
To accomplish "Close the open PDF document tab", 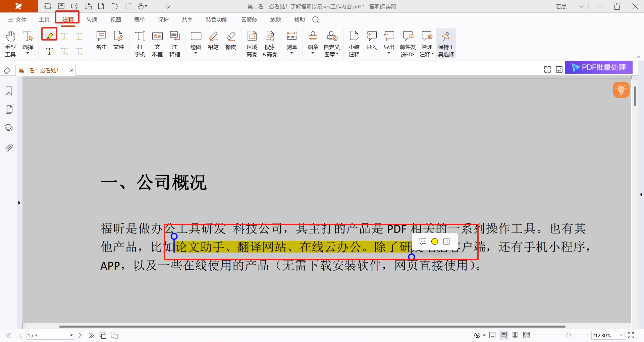I will click(x=71, y=70).
